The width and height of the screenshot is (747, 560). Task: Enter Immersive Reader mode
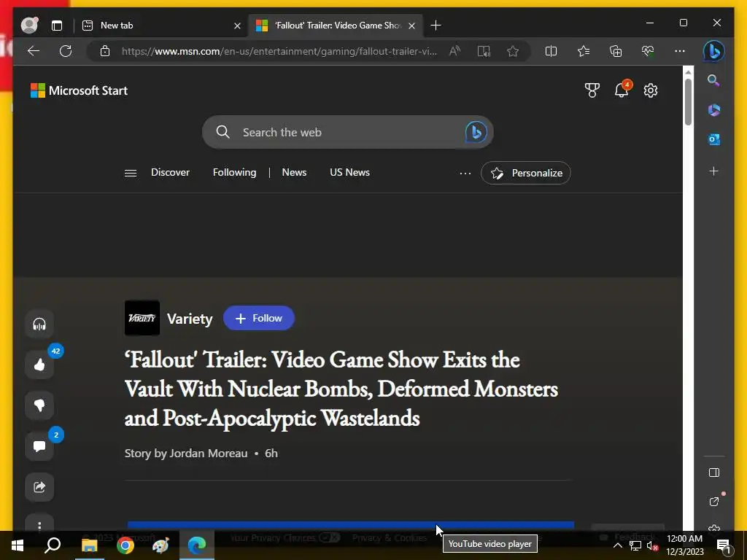coord(484,51)
